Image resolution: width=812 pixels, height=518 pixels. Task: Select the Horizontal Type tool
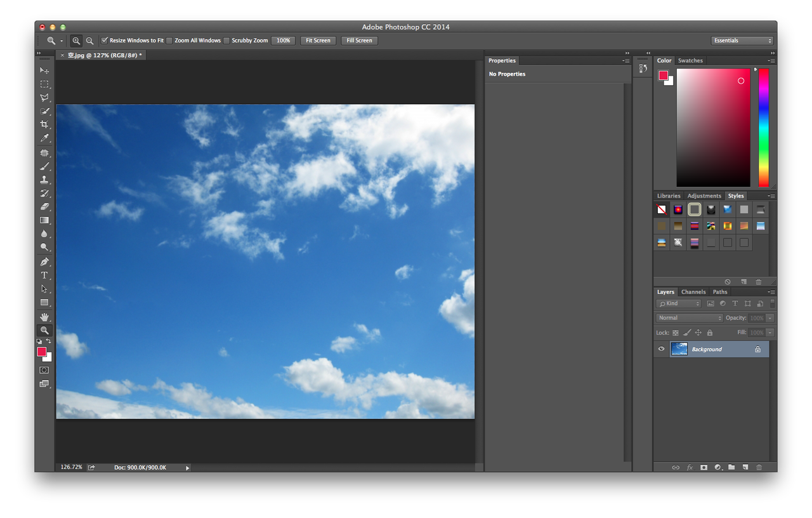click(x=44, y=275)
